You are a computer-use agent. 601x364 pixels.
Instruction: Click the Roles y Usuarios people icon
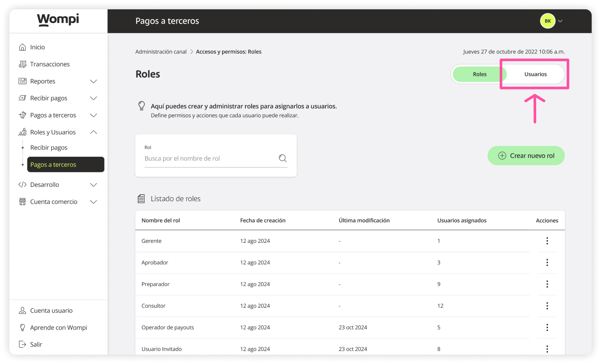click(23, 132)
